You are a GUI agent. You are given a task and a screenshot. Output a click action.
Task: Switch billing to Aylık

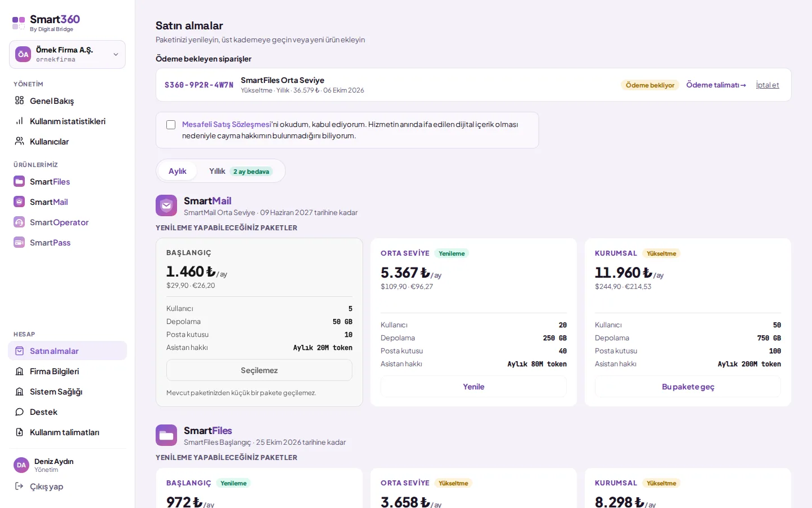point(177,171)
